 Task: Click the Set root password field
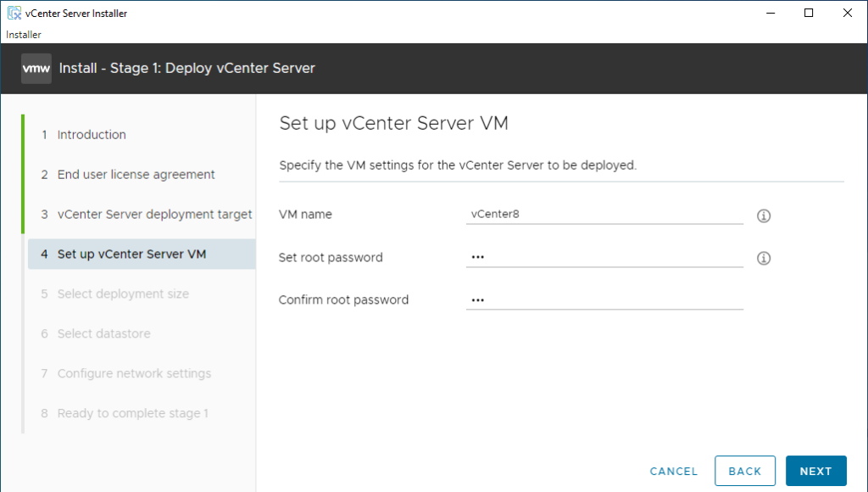(602, 257)
